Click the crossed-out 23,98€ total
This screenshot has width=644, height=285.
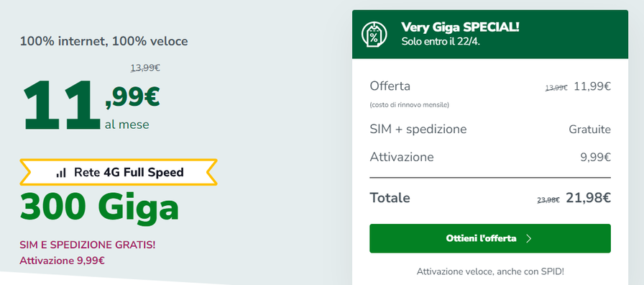coord(548,200)
